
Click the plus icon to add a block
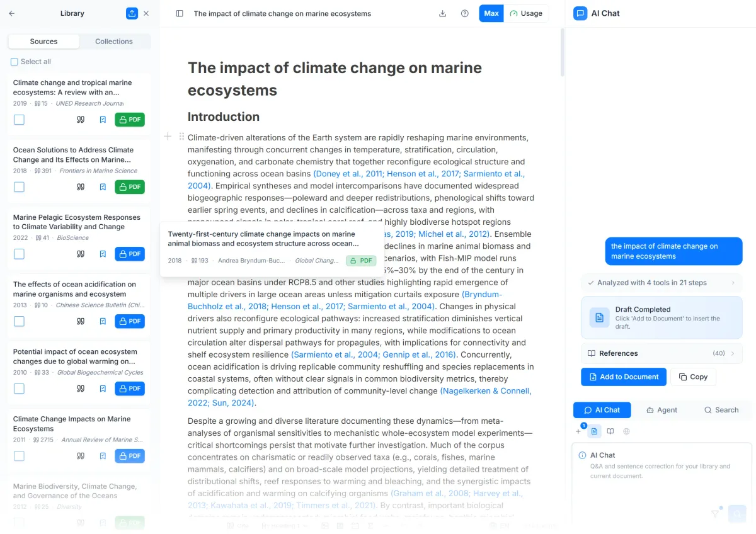pos(168,137)
